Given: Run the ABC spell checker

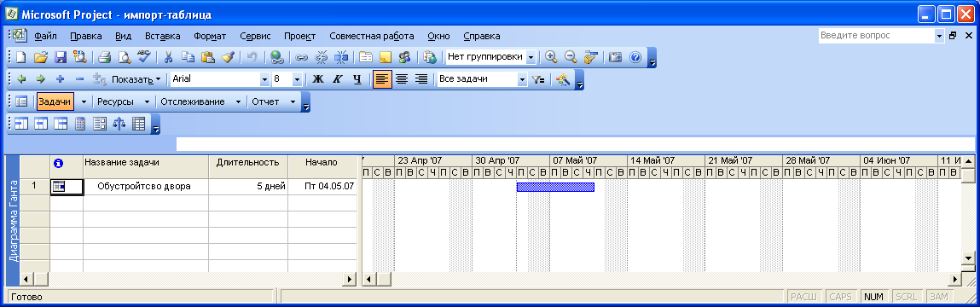Looking at the screenshot, I should (x=144, y=57).
